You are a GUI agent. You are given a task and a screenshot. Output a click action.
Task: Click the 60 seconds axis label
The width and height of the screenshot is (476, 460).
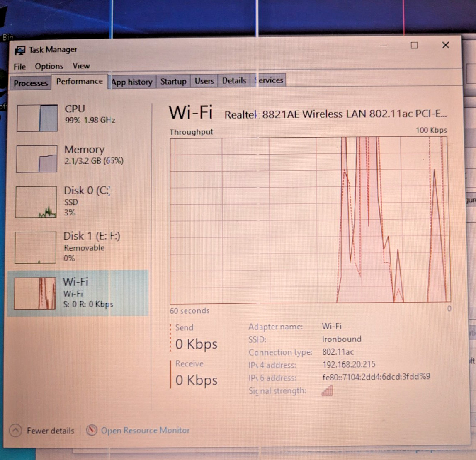point(189,311)
